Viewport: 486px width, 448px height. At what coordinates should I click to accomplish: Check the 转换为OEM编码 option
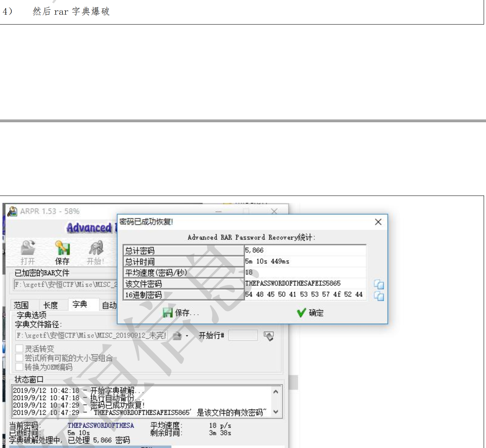click(x=19, y=367)
